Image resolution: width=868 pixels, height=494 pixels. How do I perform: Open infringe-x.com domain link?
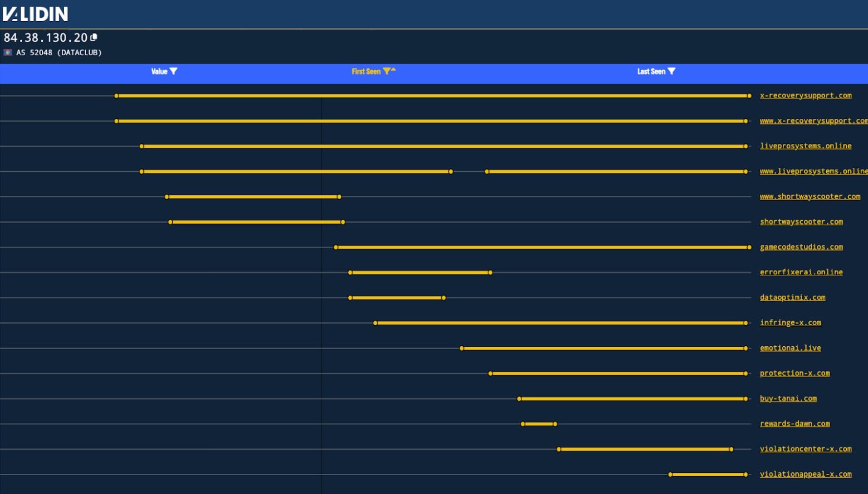[790, 323]
